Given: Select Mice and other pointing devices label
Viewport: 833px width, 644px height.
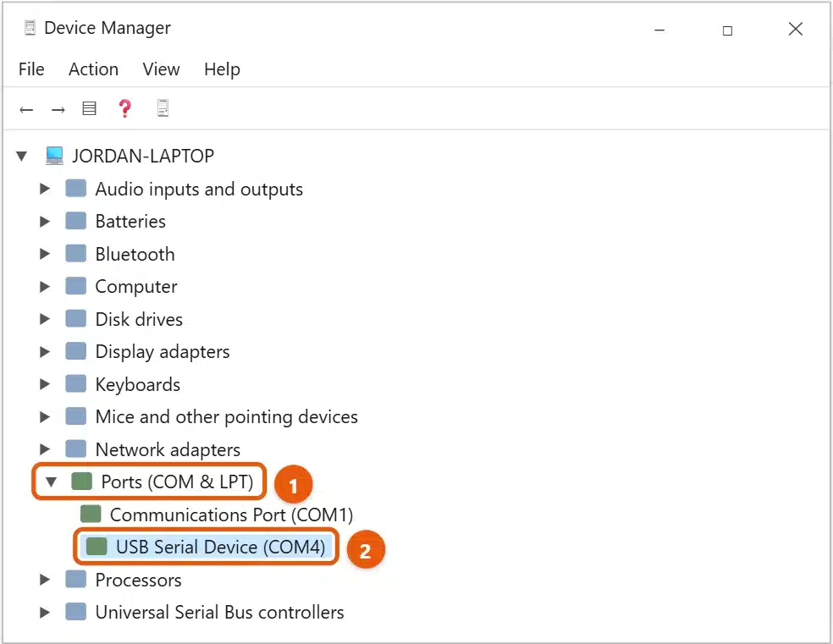Looking at the screenshot, I should pos(227,416).
